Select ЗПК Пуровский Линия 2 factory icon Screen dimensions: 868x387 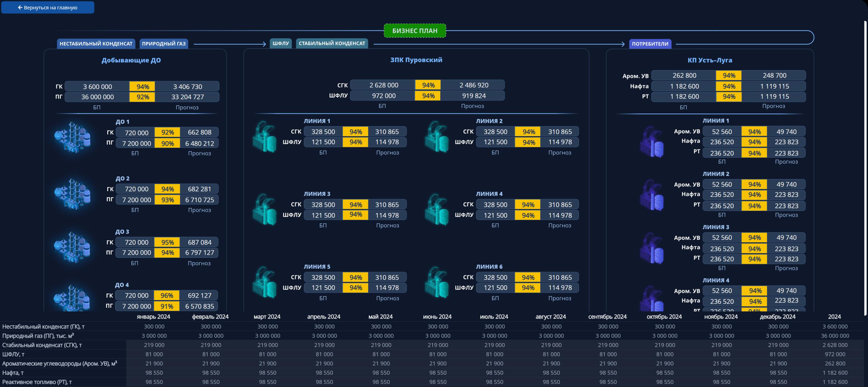(x=436, y=136)
